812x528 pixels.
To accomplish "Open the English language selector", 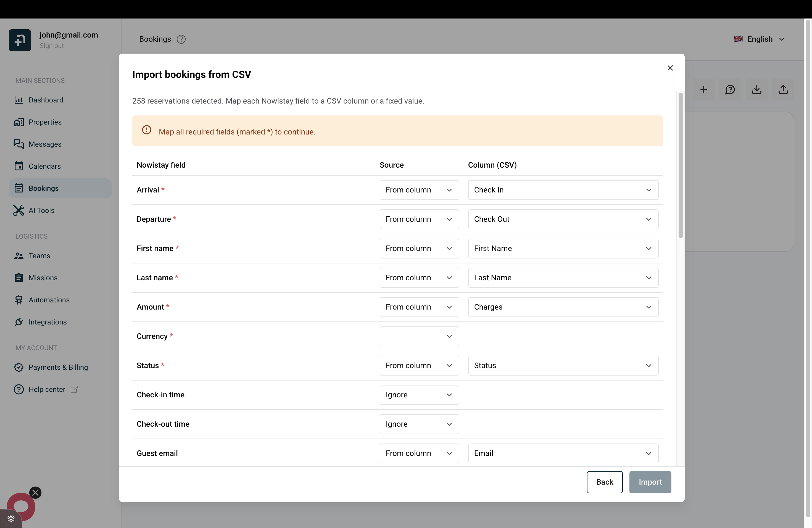I will [759, 39].
